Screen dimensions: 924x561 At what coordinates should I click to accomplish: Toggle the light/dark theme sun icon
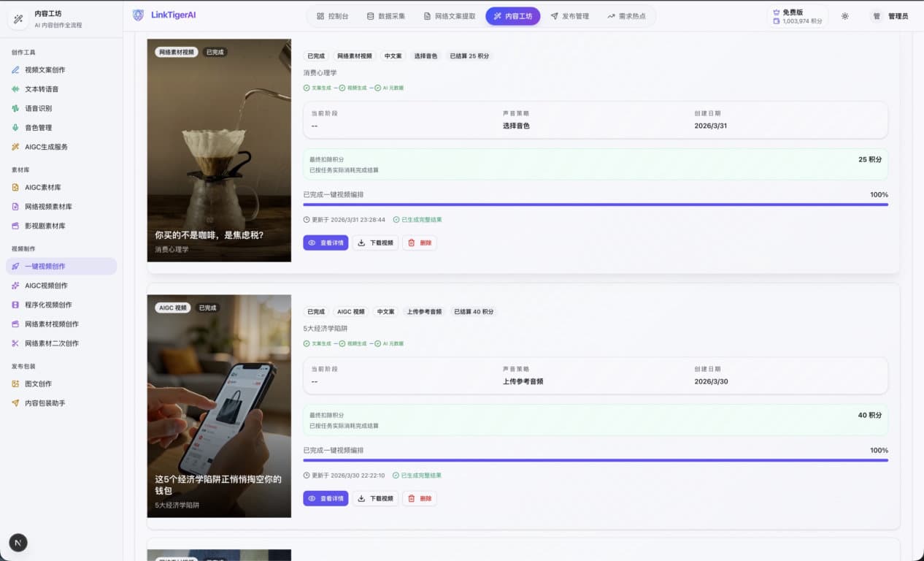[844, 16]
